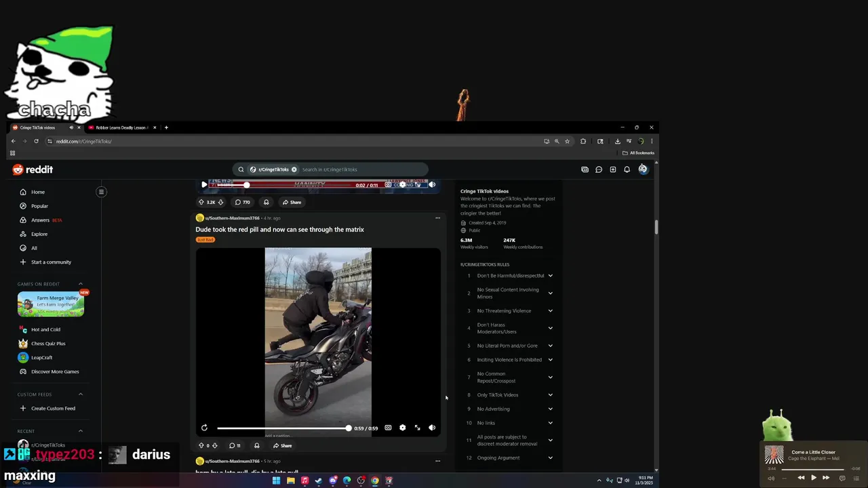The height and width of the screenshot is (488, 868).
Task: Collapse the Reddit left navigation sidebar
Action: point(101,192)
